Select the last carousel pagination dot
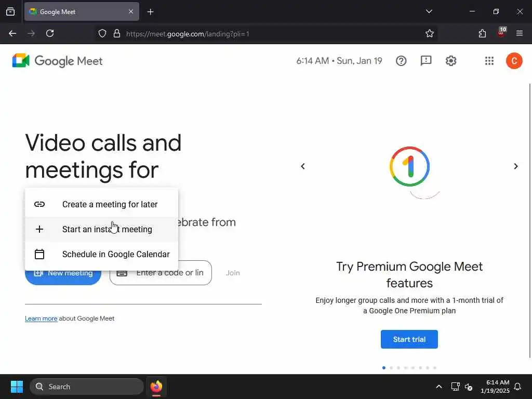Image resolution: width=532 pixels, height=399 pixels. pyautogui.click(x=435, y=368)
